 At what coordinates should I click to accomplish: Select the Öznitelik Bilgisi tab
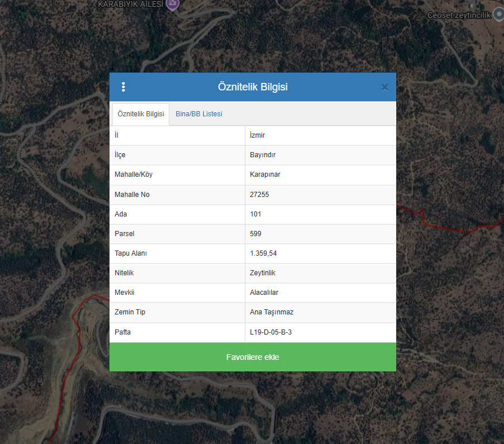141,114
